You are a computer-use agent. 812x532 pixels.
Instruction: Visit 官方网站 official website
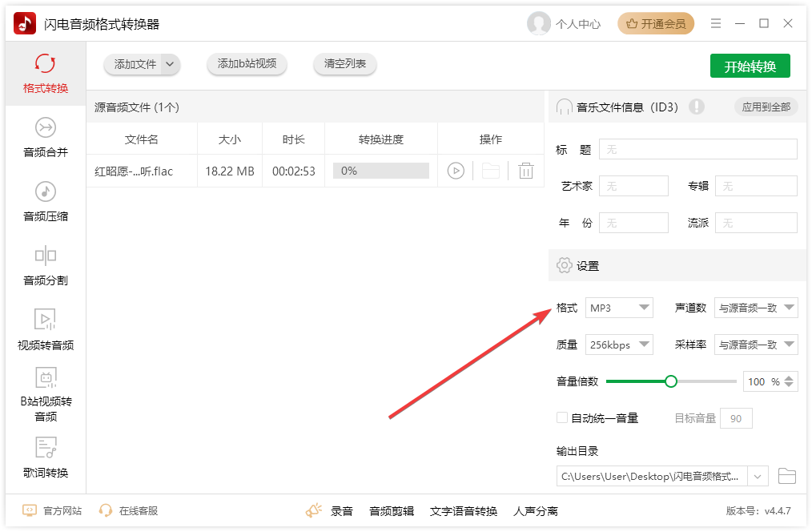pyautogui.click(x=53, y=511)
